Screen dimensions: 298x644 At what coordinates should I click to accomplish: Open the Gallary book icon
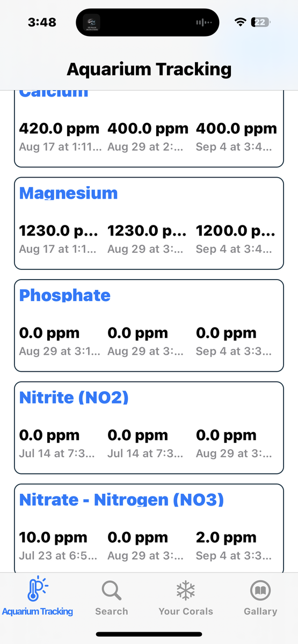(260, 591)
